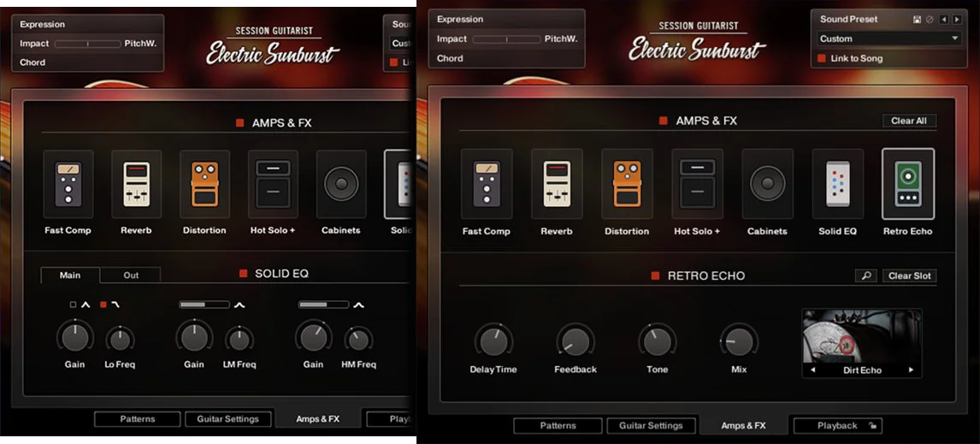Open the magnifier browser for Retro Echo

(x=865, y=275)
